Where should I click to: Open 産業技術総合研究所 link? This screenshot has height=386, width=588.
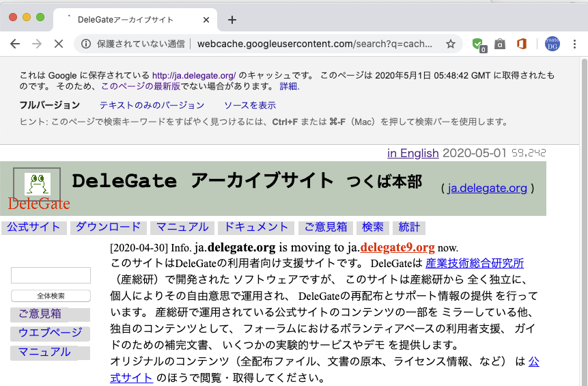pos(474,263)
